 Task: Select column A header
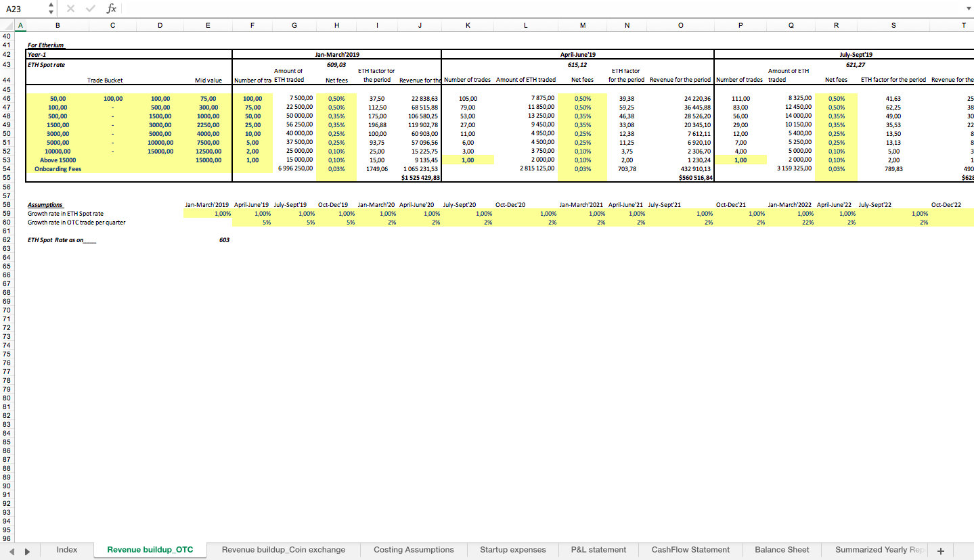(20, 25)
